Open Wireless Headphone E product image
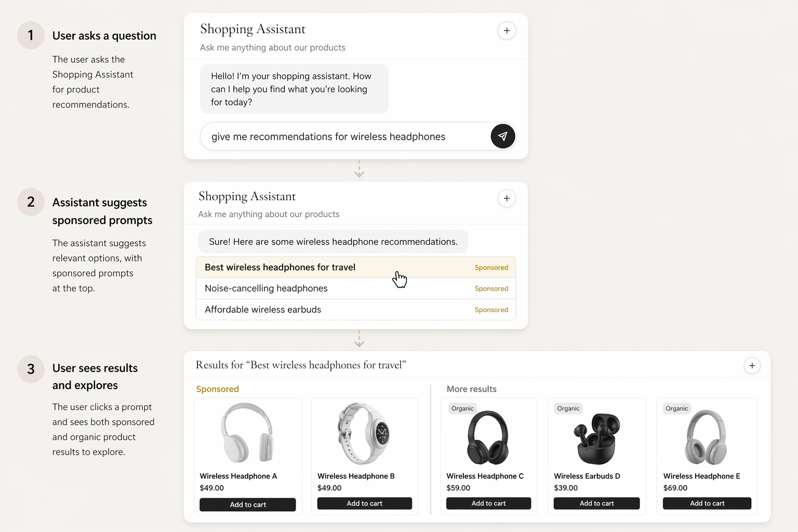The width and height of the screenshot is (798, 532). [x=706, y=437]
